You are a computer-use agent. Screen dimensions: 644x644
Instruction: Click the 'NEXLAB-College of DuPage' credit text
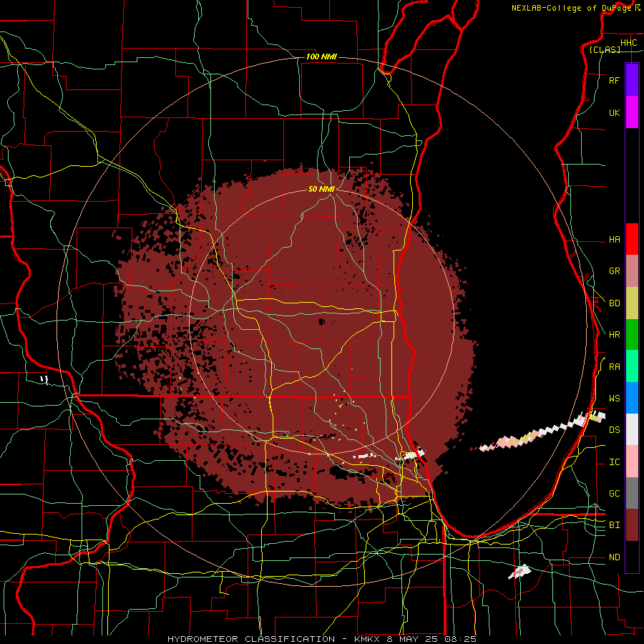pyautogui.click(x=572, y=8)
